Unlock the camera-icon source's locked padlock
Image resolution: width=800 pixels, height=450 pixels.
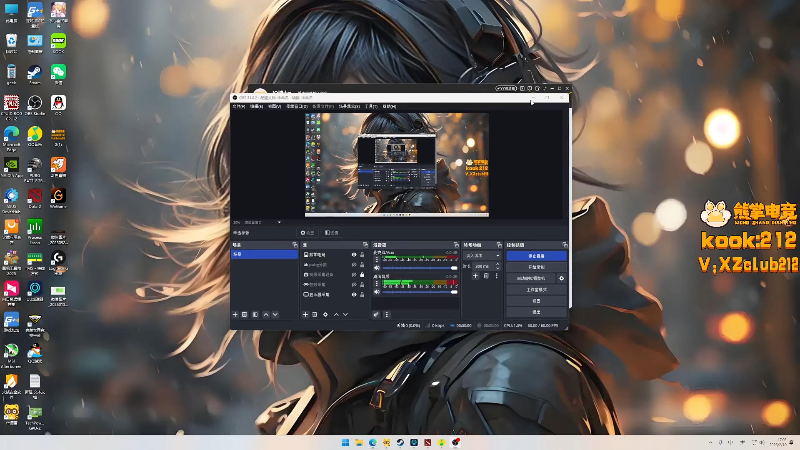(362, 274)
